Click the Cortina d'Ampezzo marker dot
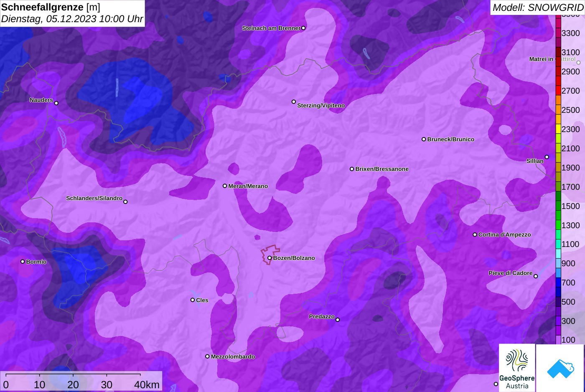Image resolution: width=585 pixels, height=392 pixels. click(x=475, y=234)
